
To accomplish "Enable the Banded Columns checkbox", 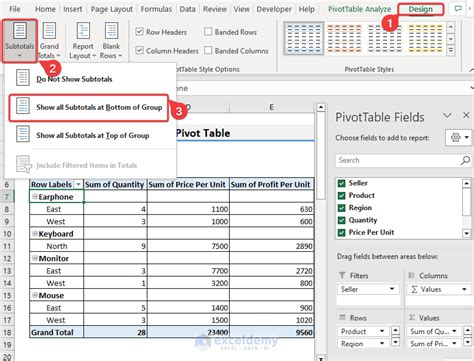I will point(208,51).
